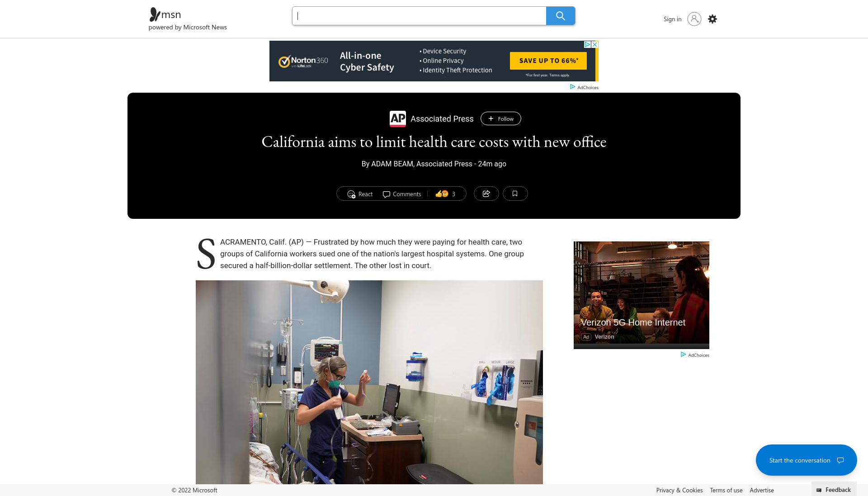The width and height of the screenshot is (868, 496).
Task: Open the Terms of use link
Action: coord(726,490)
